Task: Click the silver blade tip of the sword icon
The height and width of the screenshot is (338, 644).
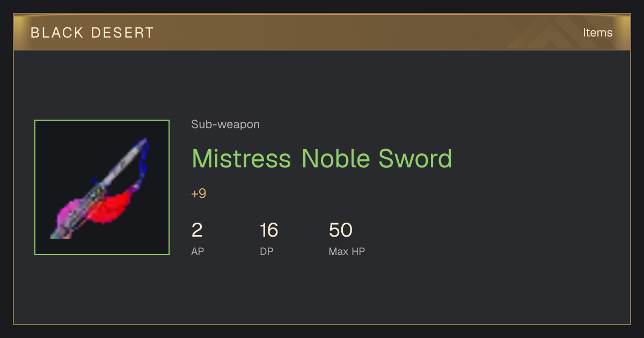Action: pyautogui.click(x=140, y=146)
